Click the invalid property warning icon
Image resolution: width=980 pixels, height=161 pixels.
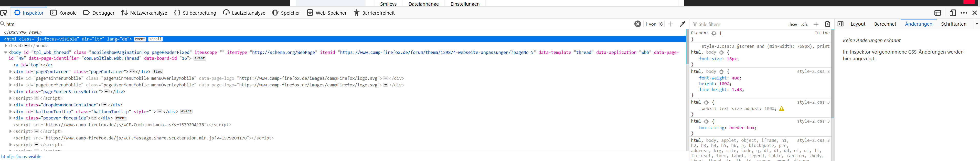click(781, 109)
